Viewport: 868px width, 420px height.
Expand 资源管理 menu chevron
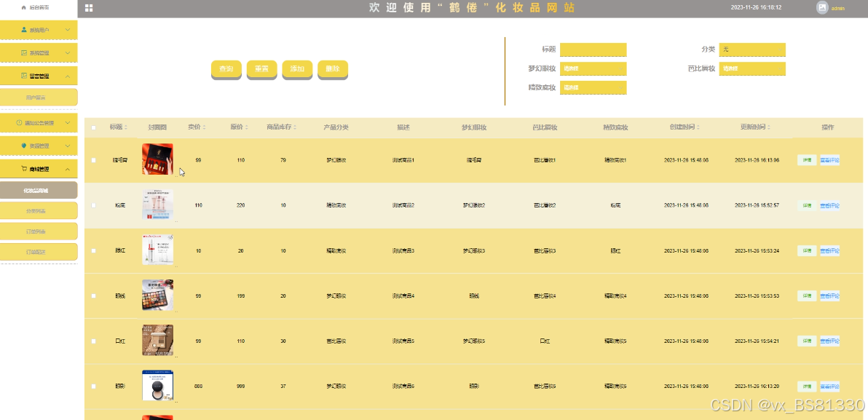(x=68, y=146)
